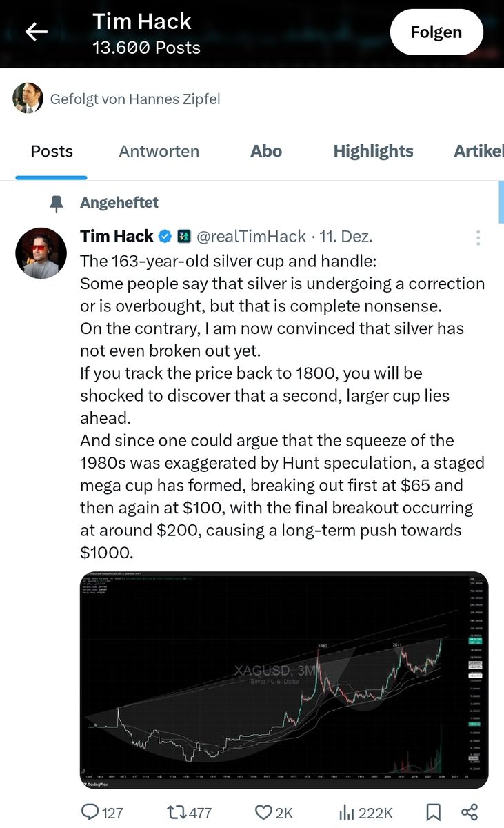Tap Tim Hack's post avatar
The width and height of the screenshot is (504, 828).
[41, 253]
